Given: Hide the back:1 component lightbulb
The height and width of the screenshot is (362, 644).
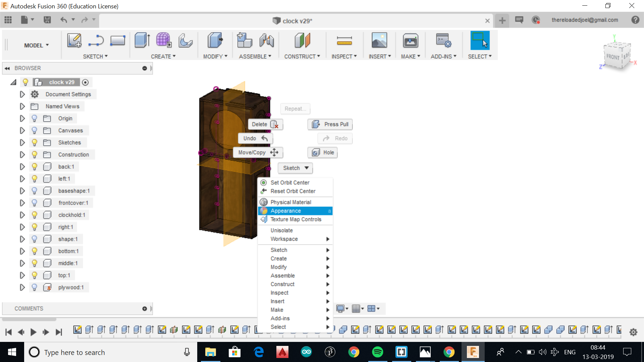Looking at the screenshot, I should click(34, 167).
